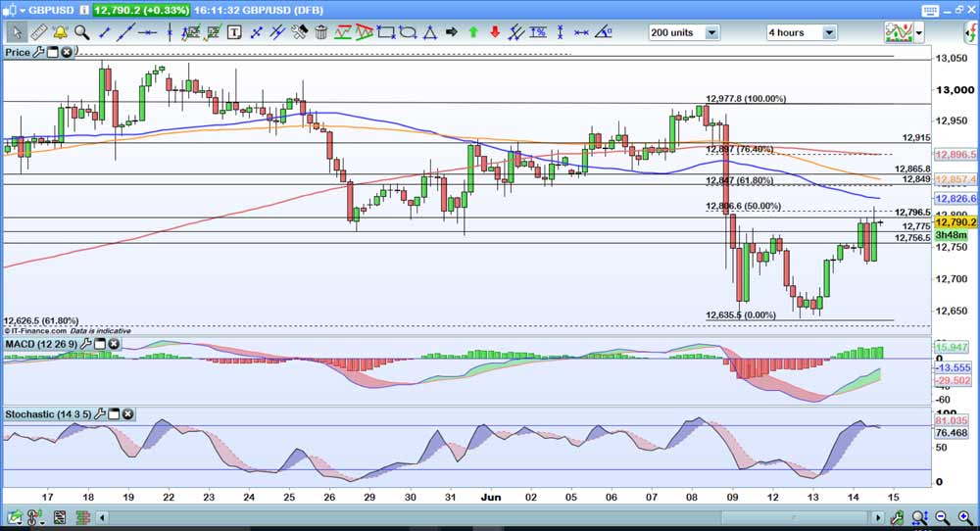Click the 12,806.6 (50.00%) Fibonacci label
Viewport: 980px width, 531px height.
click(x=743, y=206)
